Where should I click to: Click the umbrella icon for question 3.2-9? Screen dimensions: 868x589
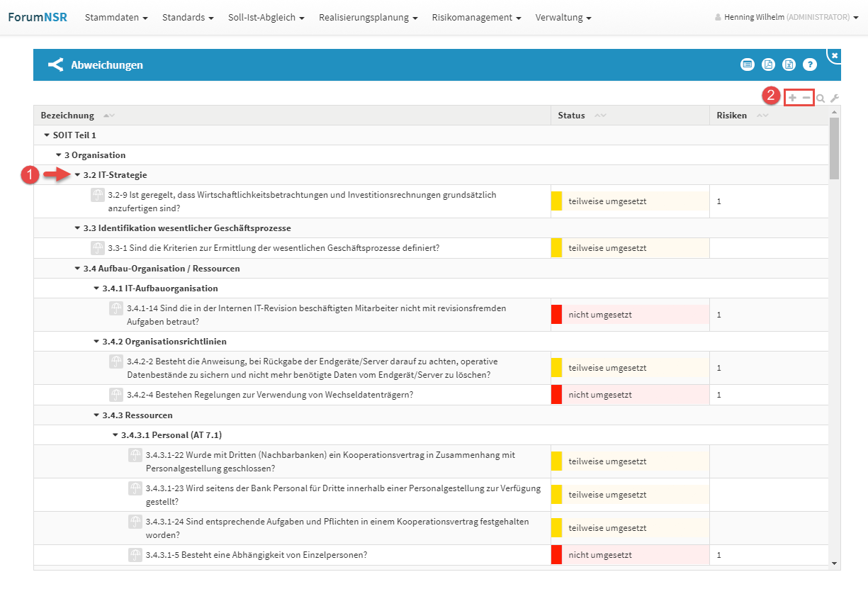pos(98,195)
